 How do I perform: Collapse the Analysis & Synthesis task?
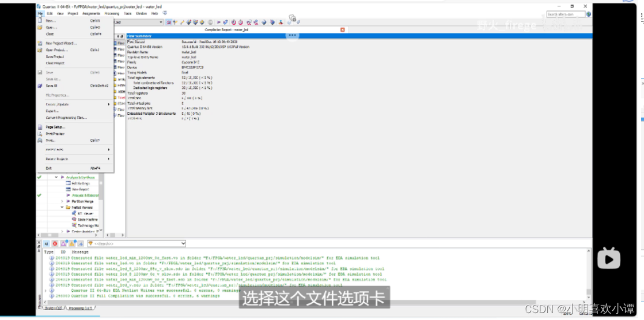[56, 177]
